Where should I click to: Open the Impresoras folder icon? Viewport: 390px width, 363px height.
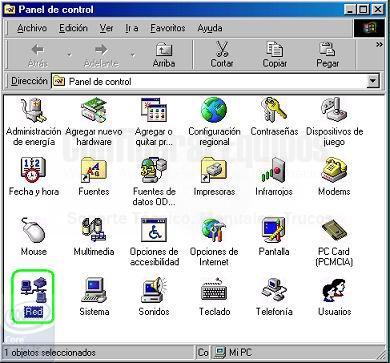point(214,170)
